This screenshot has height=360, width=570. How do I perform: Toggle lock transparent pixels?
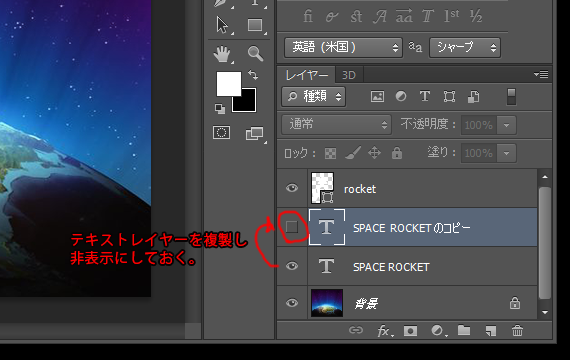330,153
